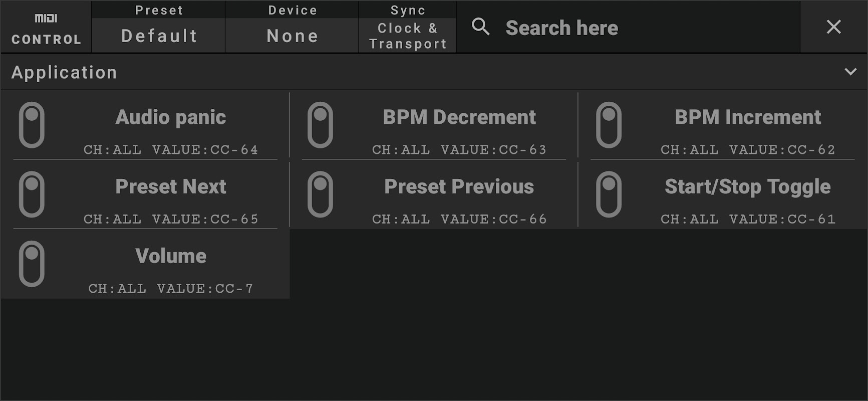Collapse the Application section chevron
This screenshot has height=401, width=868.
click(x=850, y=72)
